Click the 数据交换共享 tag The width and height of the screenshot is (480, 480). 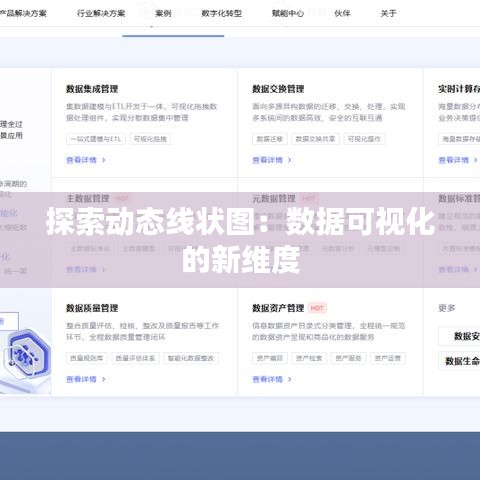[315, 139]
